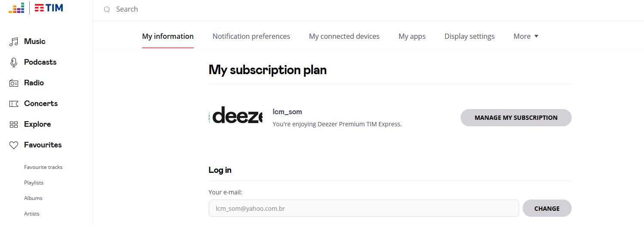
Task: Click the e-mail address field
Action: coord(363,209)
